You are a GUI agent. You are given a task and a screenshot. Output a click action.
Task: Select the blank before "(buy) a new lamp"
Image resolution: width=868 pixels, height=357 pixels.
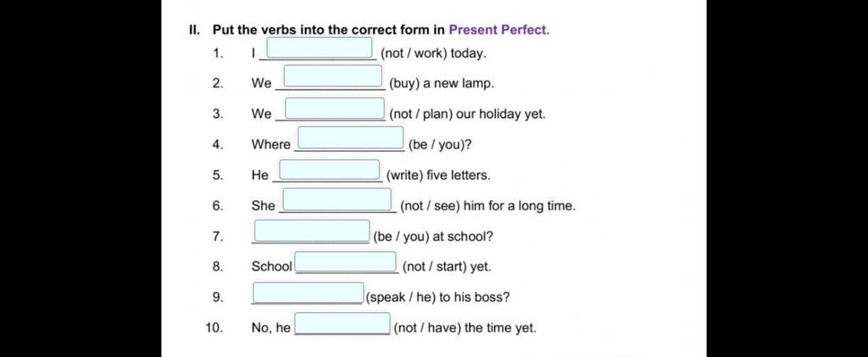332,76
